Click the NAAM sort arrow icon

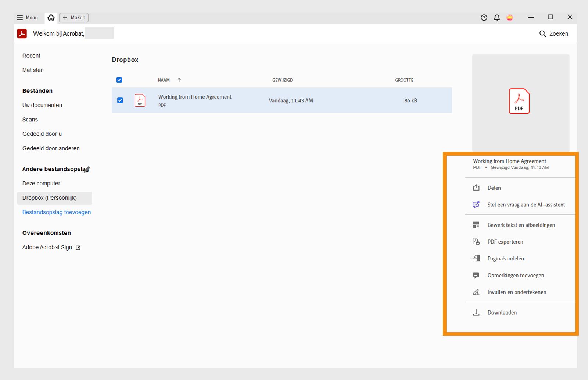[179, 80]
